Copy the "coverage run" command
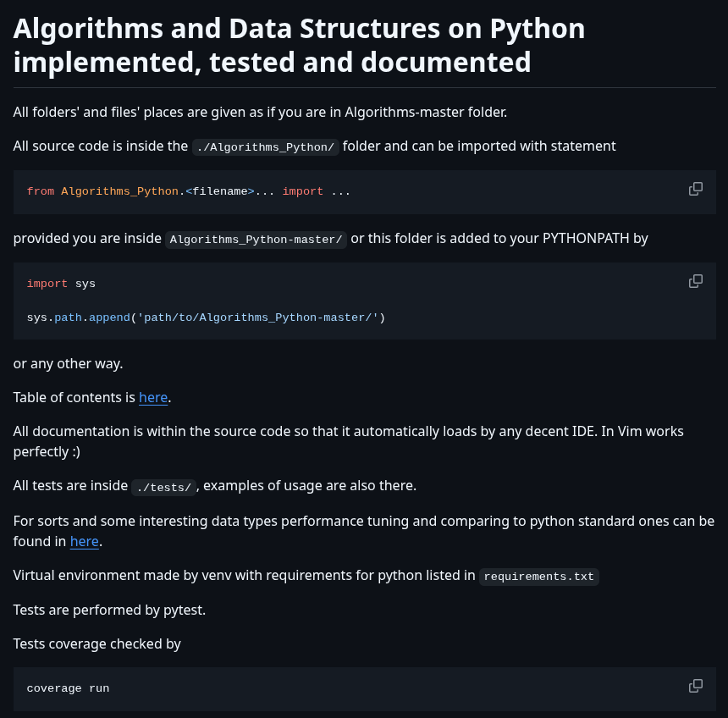The height and width of the screenshot is (718, 728). [x=696, y=686]
